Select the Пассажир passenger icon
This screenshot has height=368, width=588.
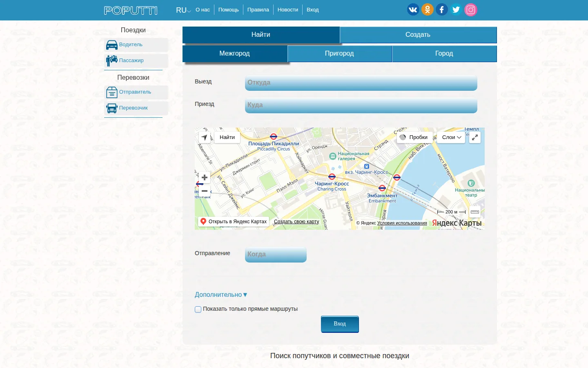tap(112, 61)
